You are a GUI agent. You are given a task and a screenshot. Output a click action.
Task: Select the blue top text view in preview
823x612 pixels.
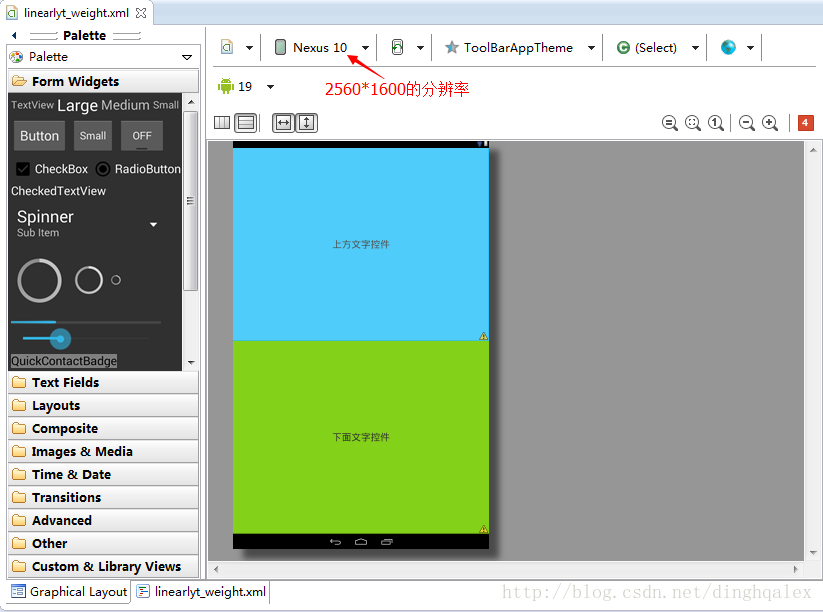pos(361,244)
